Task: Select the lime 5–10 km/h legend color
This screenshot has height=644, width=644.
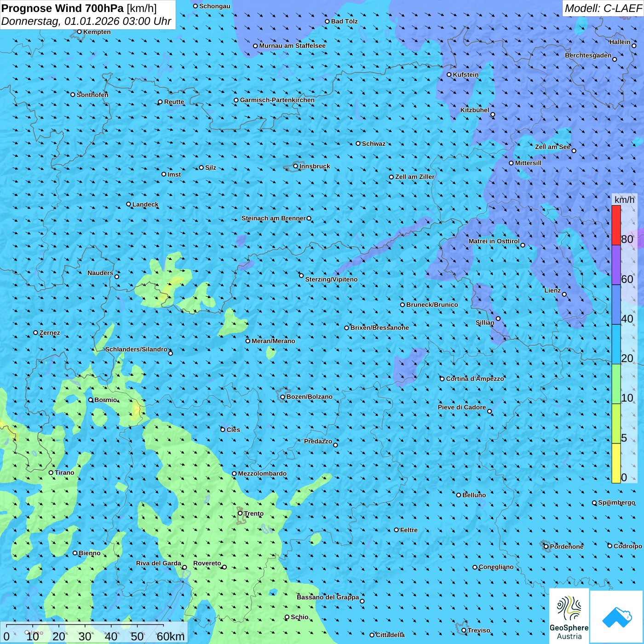Action: click(x=616, y=424)
